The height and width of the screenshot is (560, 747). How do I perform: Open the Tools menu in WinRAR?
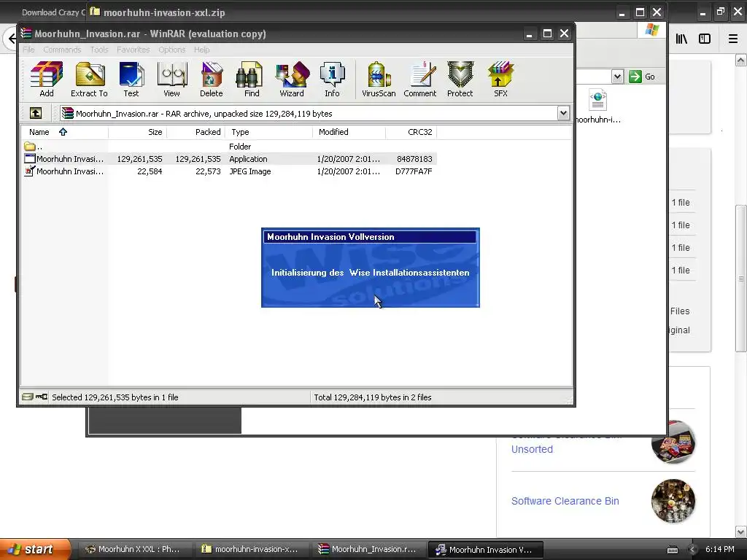click(99, 50)
